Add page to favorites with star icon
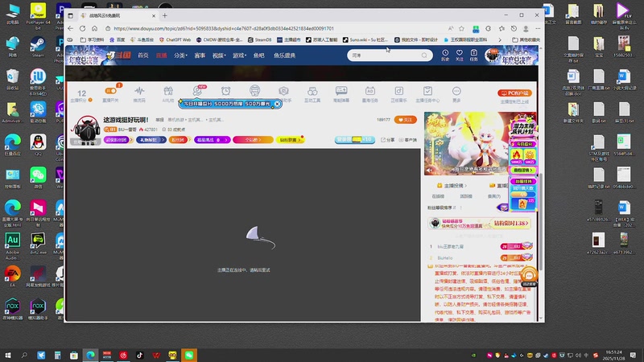Viewport: 644px width, 362px height. point(461,28)
